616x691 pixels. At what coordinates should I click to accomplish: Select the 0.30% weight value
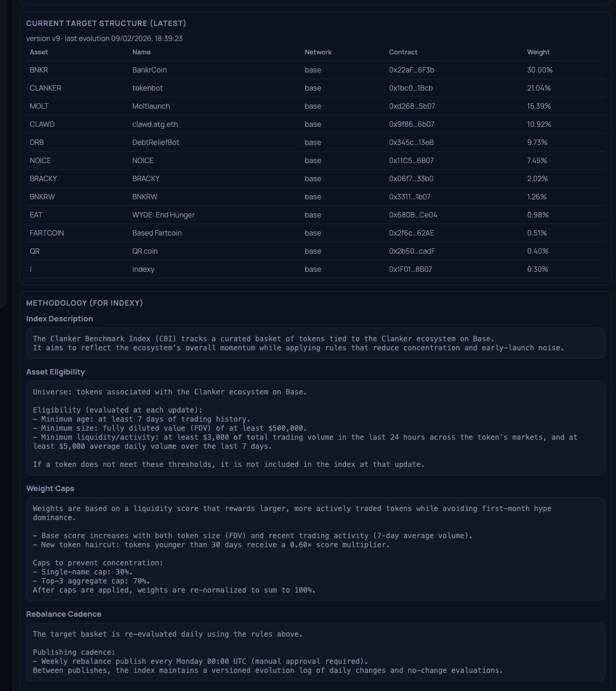click(x=537, y=269)
